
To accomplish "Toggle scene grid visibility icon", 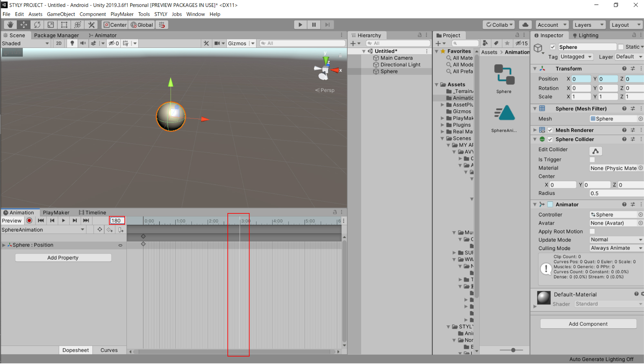I will pyautogui.click(x=126, y=43).
